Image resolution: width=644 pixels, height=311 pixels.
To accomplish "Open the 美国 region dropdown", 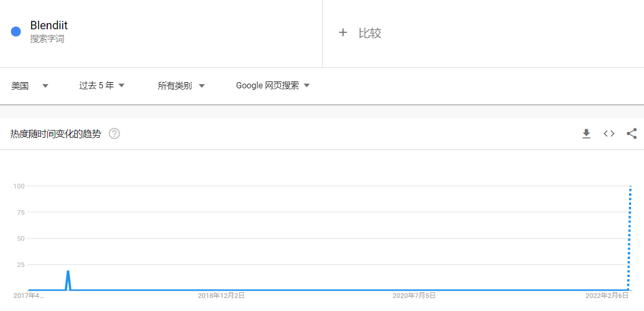I will [30, 86].
